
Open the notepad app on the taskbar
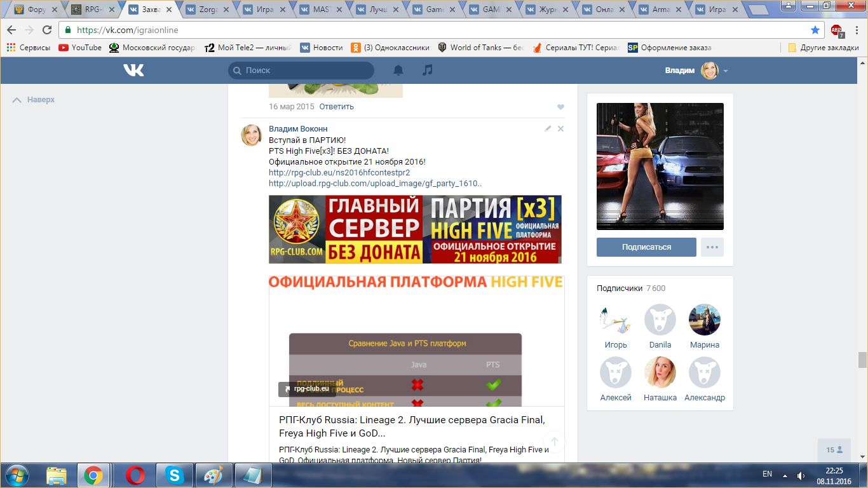pos(253,475)
